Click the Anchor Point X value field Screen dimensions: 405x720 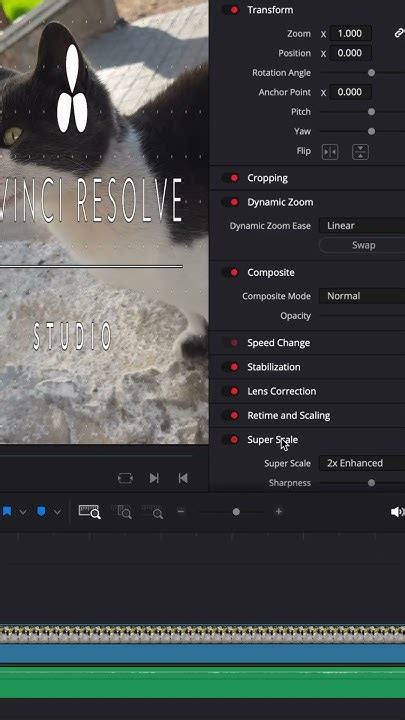[x=351, y=92]
